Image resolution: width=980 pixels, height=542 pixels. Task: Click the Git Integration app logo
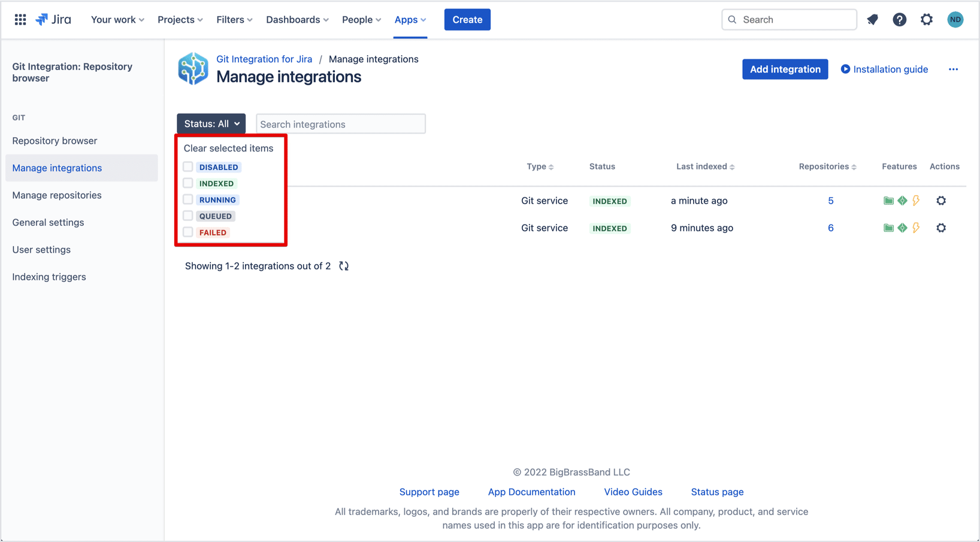(x=193, y=68)
